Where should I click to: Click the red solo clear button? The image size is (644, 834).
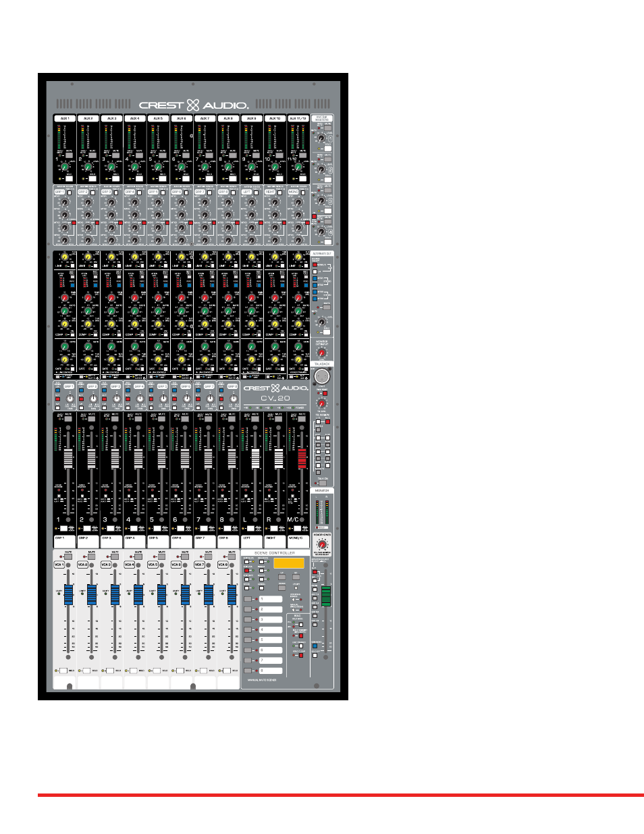tap(301, 654)
